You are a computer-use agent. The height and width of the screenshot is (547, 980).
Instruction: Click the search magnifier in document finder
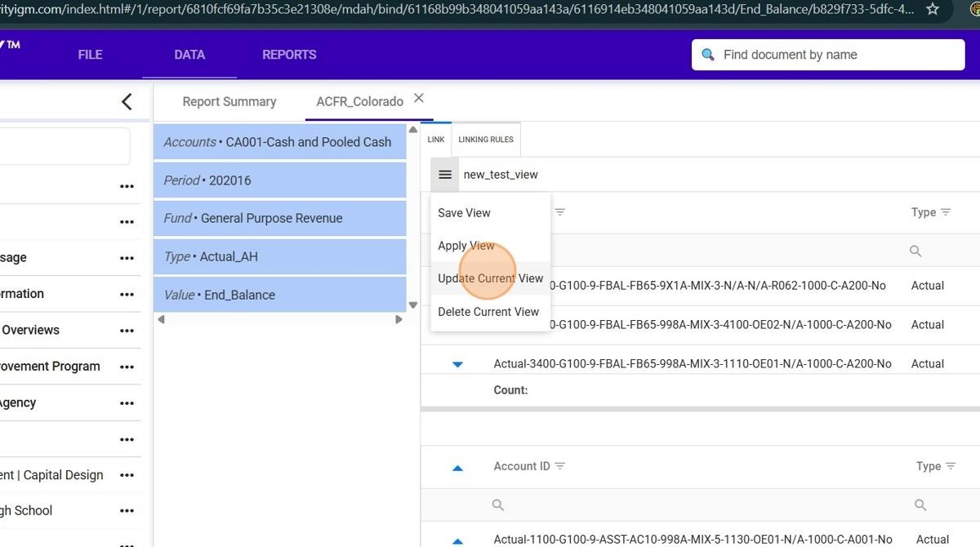[708, 55]
